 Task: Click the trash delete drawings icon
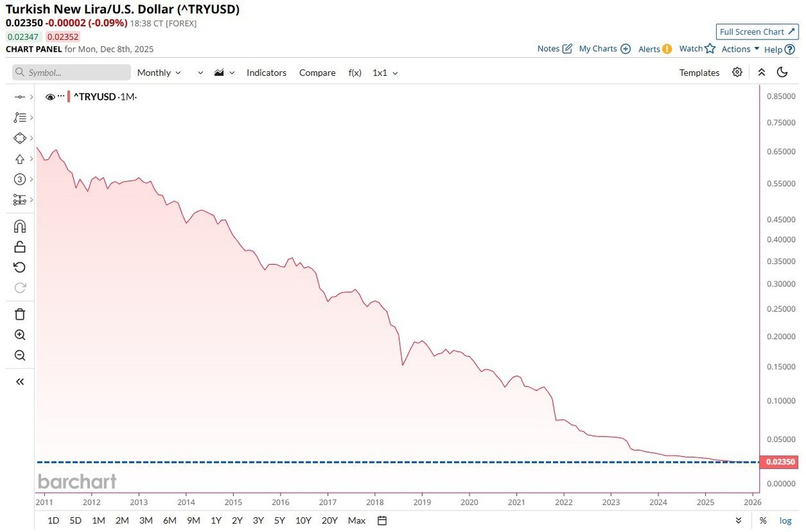[x=19, y=314]
